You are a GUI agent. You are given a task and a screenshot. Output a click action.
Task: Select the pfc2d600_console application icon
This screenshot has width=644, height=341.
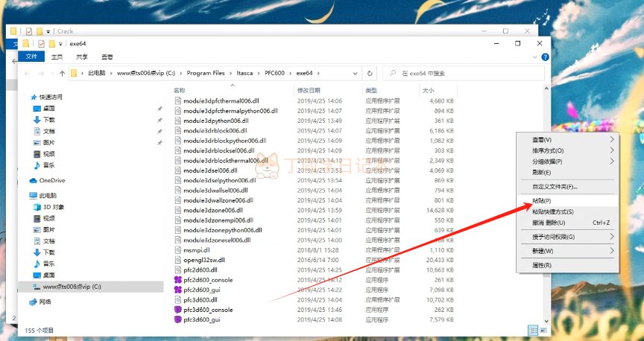coord(177,279)
